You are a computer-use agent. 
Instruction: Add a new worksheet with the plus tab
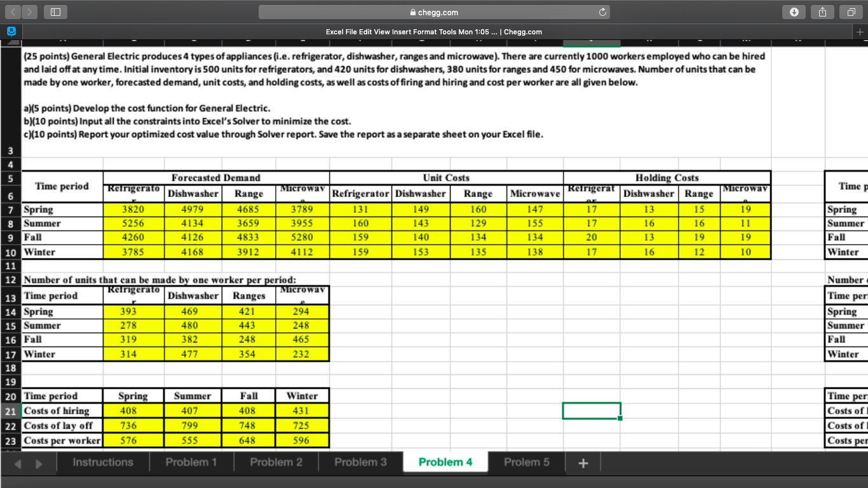pyautogui.click(x=583, y=463)
